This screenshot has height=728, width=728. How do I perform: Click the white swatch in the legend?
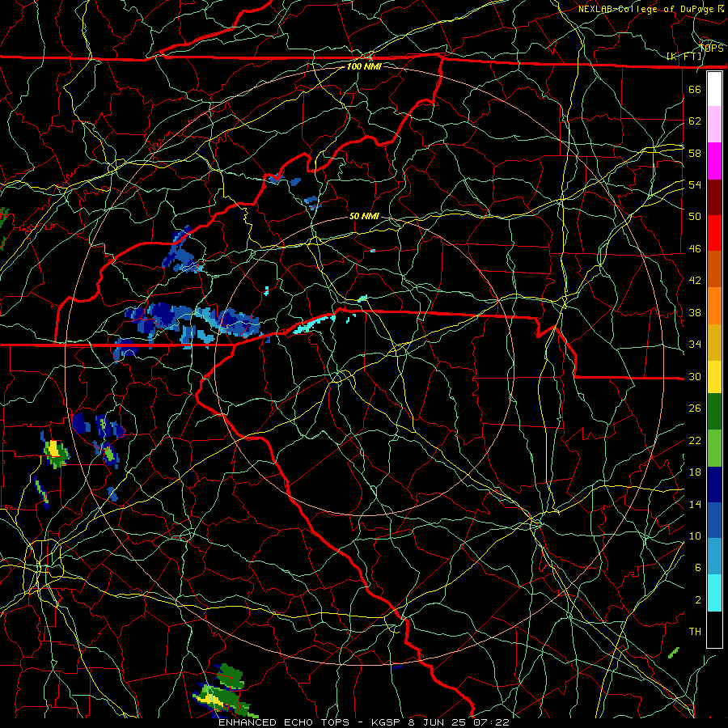(x=714, y=89)
